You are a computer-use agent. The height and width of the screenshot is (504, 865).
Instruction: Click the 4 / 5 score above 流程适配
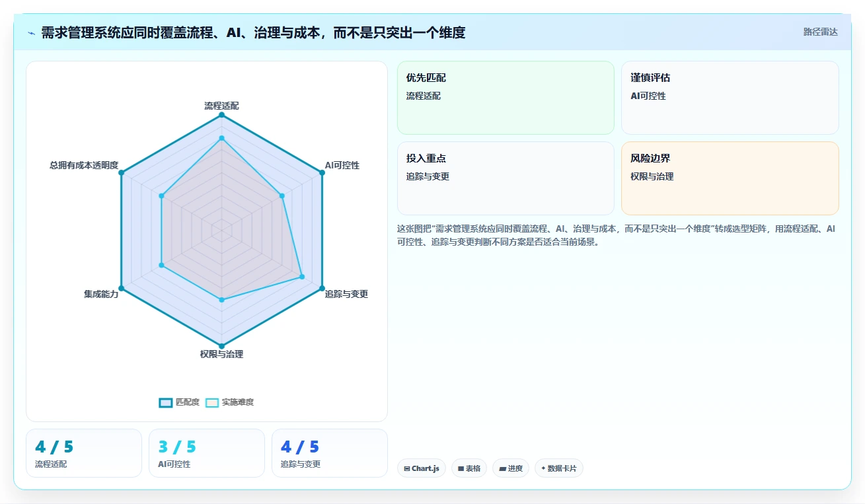pyautogui.click(x=54, y=447)
